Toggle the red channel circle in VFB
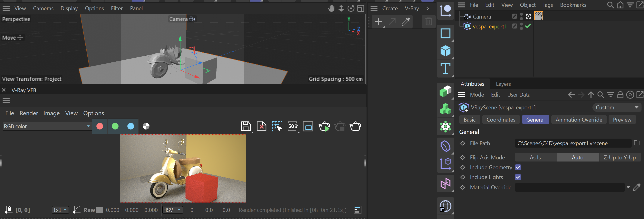This screenshot has width=644, height=219. 100,126
